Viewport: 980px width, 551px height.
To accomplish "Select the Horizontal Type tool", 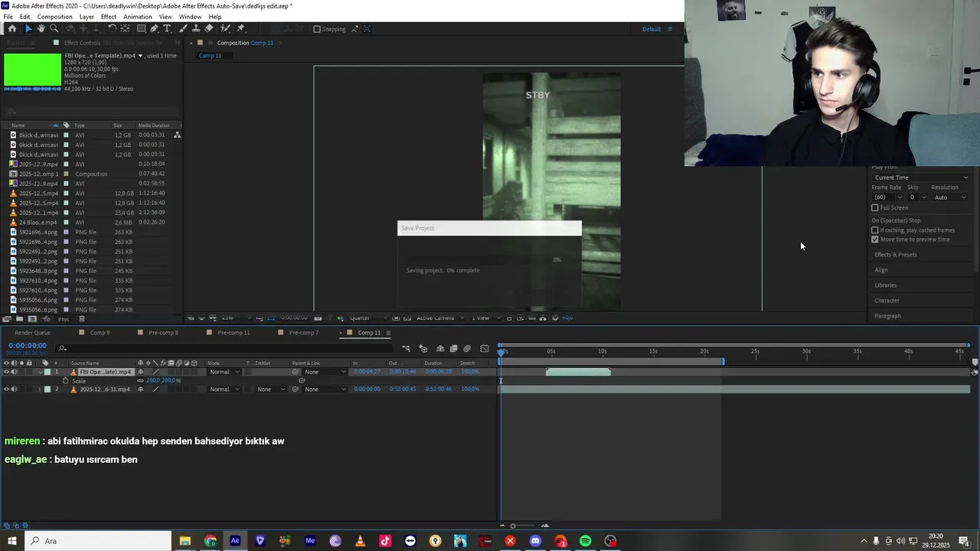I will coord(167,28).
